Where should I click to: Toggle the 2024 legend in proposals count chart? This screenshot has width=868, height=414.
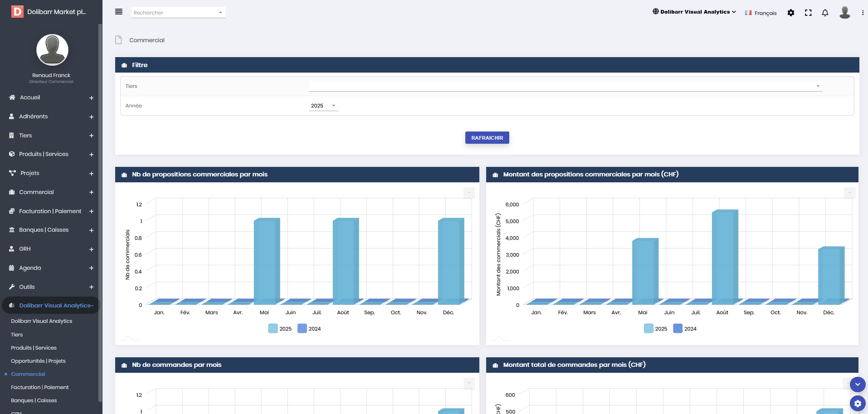tap(309, 329)
